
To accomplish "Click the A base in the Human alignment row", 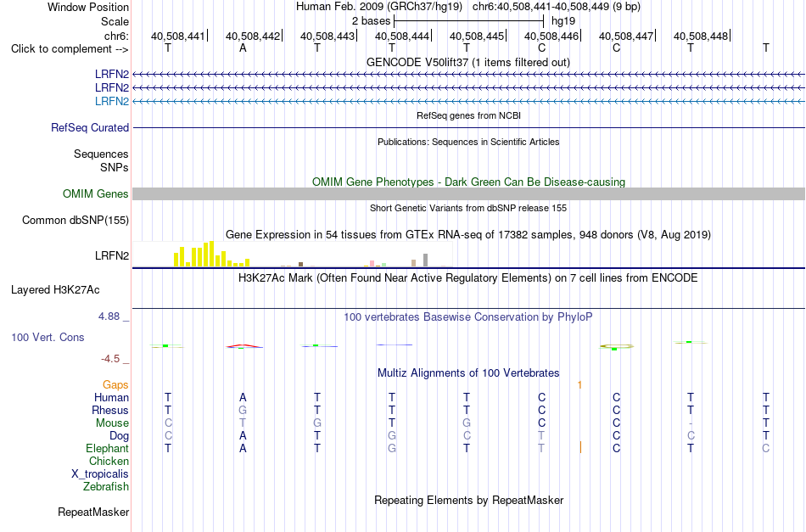I will click(243, 397).
